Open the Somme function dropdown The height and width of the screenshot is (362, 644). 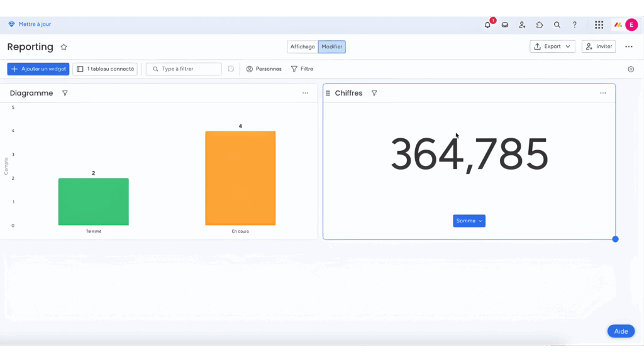click(x=469, y=221)
